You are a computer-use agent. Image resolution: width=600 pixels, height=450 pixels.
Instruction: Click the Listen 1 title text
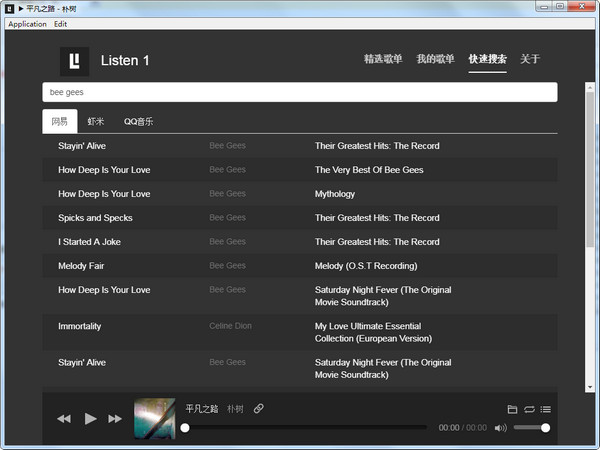pyautogui.click(x=125, y=60)
